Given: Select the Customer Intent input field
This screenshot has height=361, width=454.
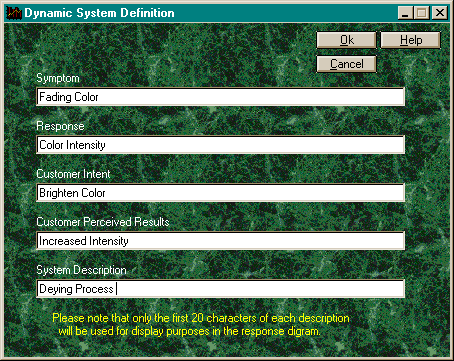Looking at the screenshot, I should (x=220, y=193).
